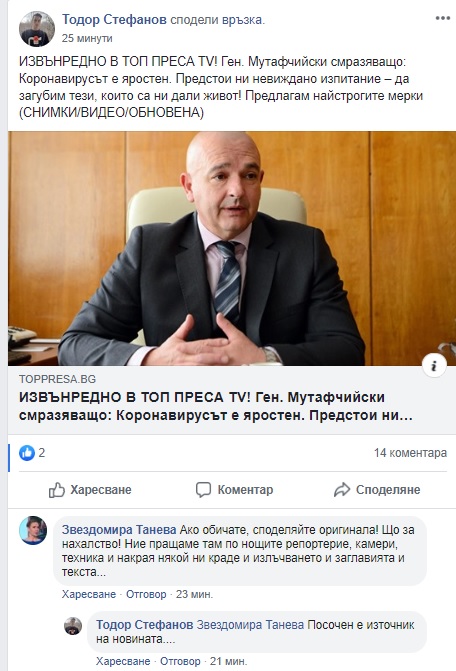The width and height of the screenshot is (456, 671).
Task: Click the link info 'i' icon
Action: (x=434, y=366)
